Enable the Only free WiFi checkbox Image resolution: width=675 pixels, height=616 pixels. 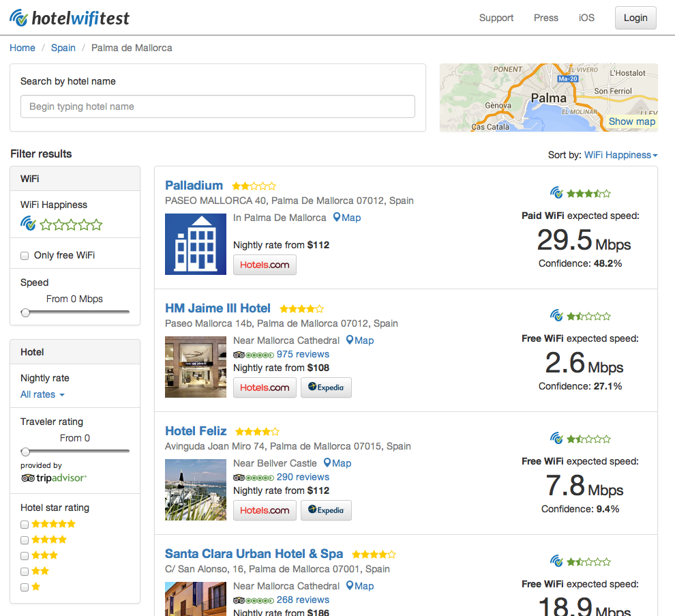tap(25, 256)
